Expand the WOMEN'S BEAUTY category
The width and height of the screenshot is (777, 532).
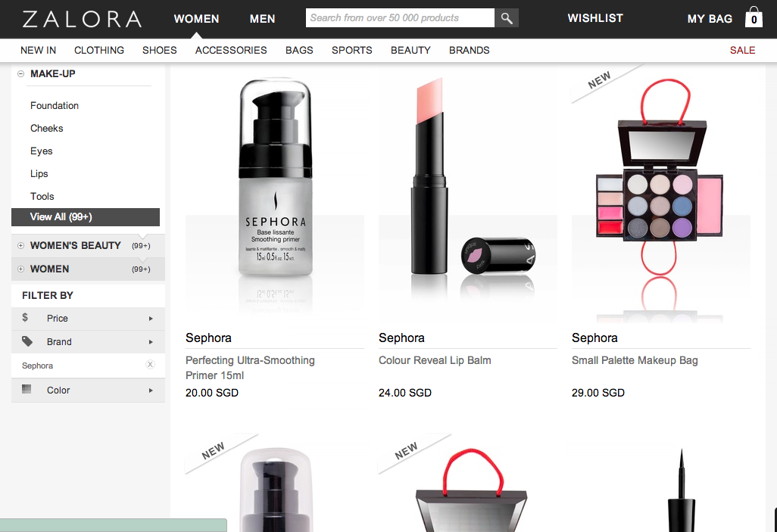20,246
